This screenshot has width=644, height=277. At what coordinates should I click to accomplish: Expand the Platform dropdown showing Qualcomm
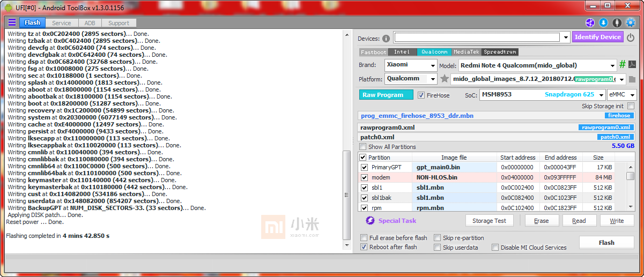pos(433,79)
